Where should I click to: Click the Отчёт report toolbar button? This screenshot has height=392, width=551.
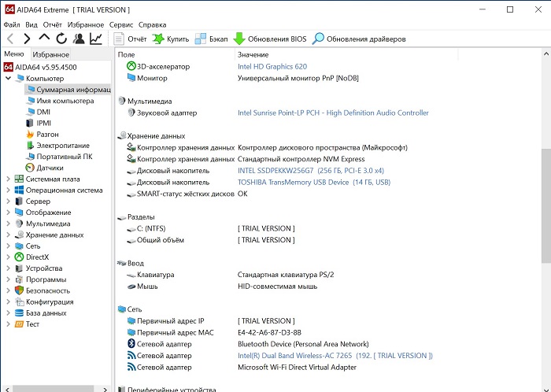click(x=130, y=39)
